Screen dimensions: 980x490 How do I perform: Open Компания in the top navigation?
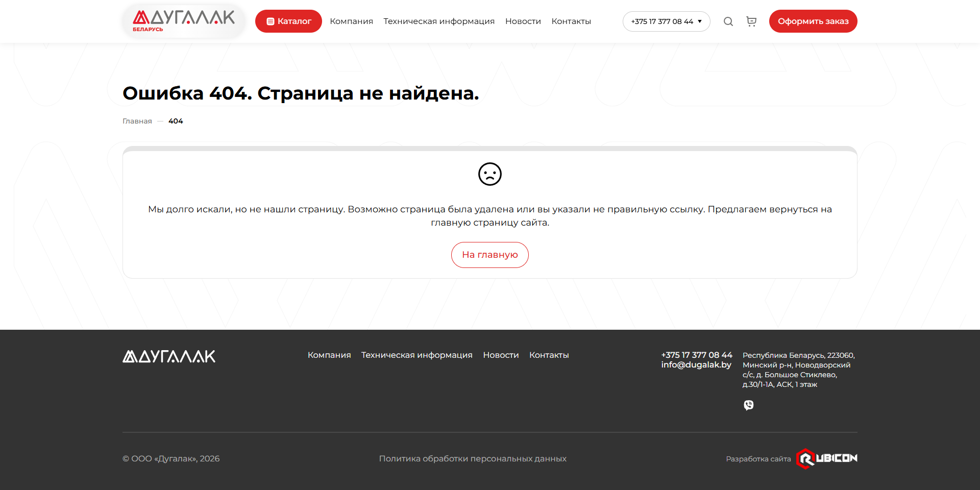[x=351, y=21]
